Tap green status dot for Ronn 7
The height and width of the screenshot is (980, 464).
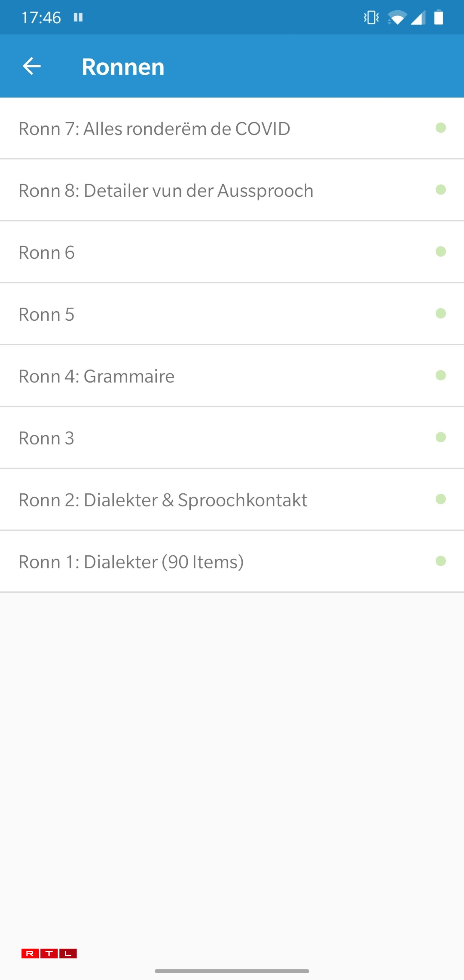pos(440,128)
